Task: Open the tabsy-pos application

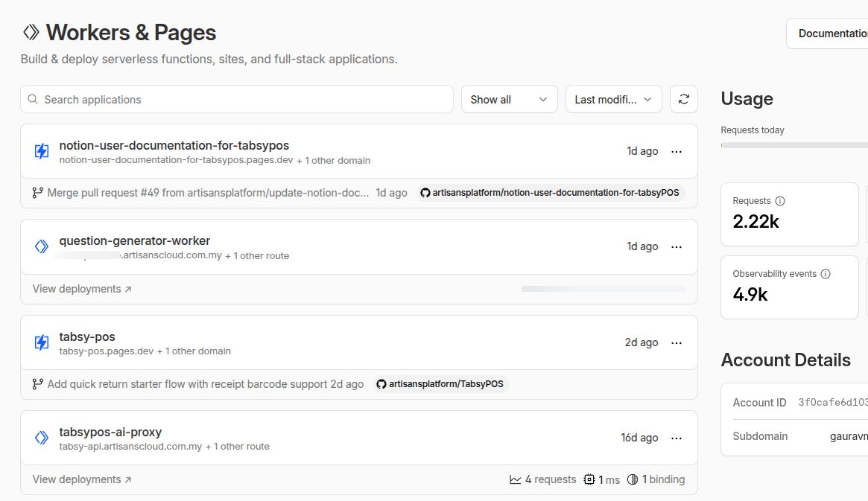Action: pos(87,336)
